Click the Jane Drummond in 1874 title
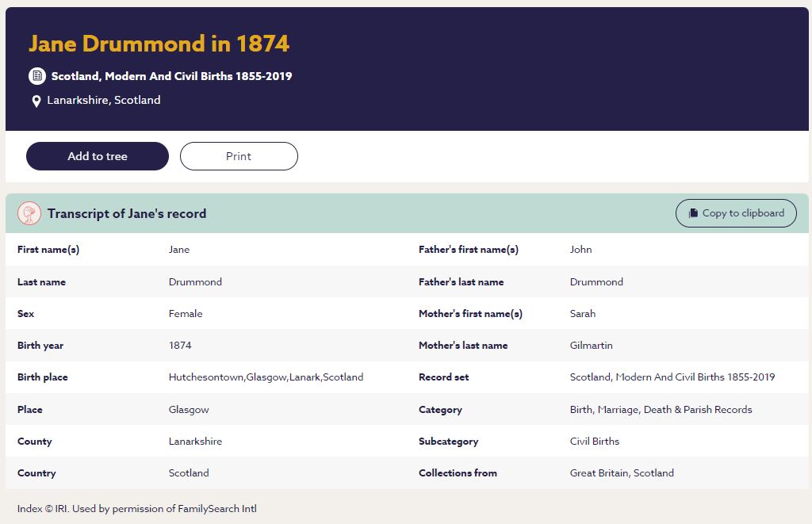The image size is (812, 524). click(x=159, y=43)
